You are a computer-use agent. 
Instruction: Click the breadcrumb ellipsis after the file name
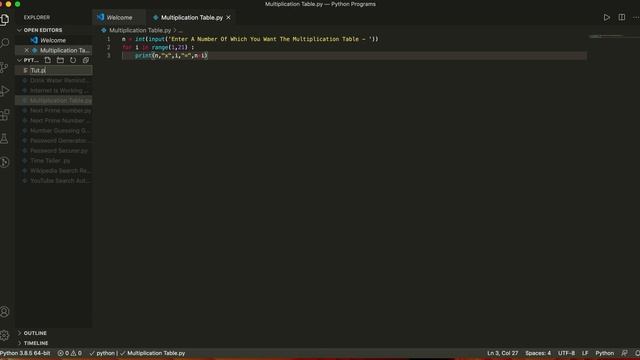click(180, 31)
